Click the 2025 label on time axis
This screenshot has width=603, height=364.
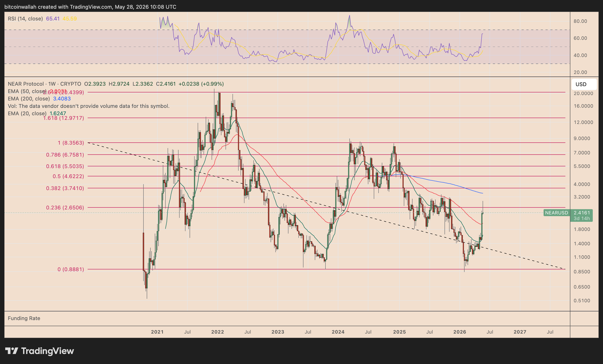[399, 332]
